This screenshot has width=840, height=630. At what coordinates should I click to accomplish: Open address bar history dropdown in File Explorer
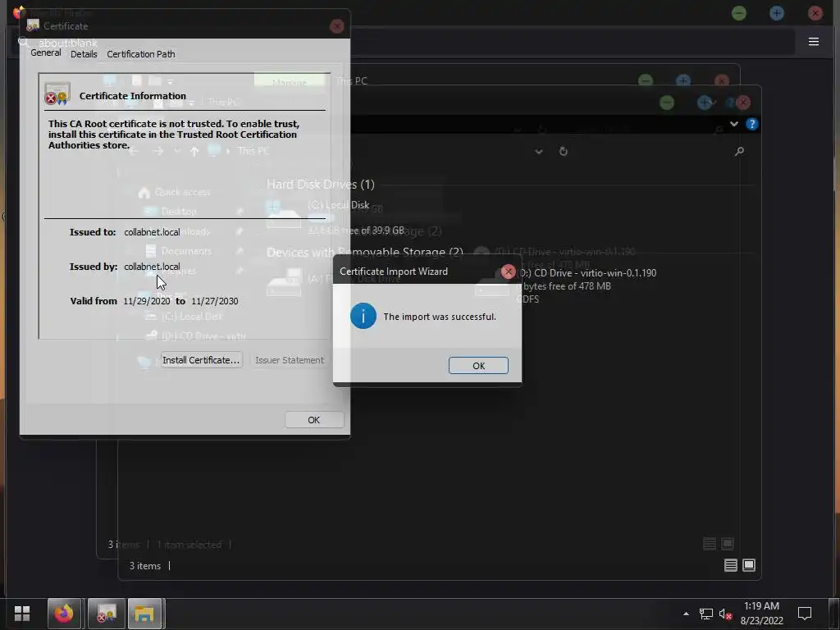pos(539,152)
